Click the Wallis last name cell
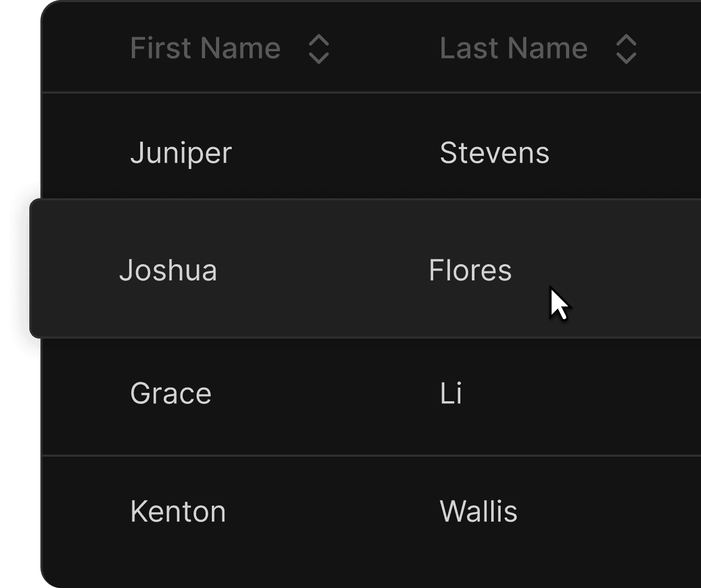701x588 pixels. pyautogui.click(x=478, y=511)
